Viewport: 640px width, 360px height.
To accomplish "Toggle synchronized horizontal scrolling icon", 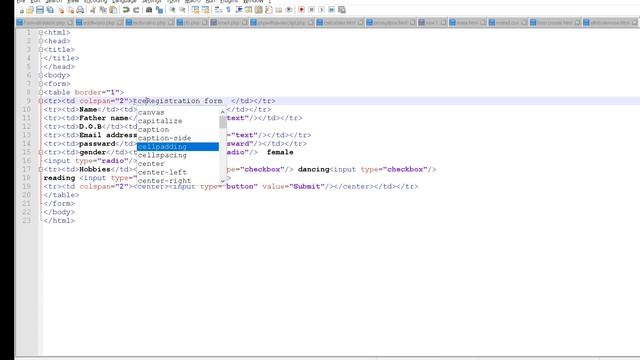I will click(x=205, y=10).
